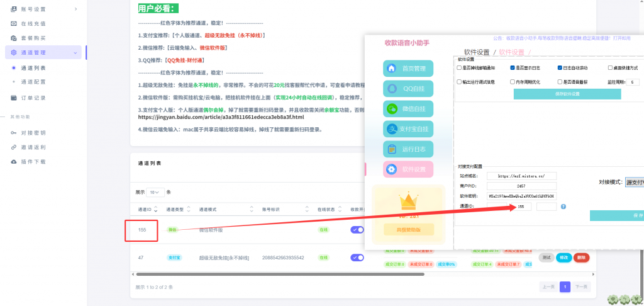Check the 内存周期优化 checkbox
644x306 pixels.
point(513,82)
